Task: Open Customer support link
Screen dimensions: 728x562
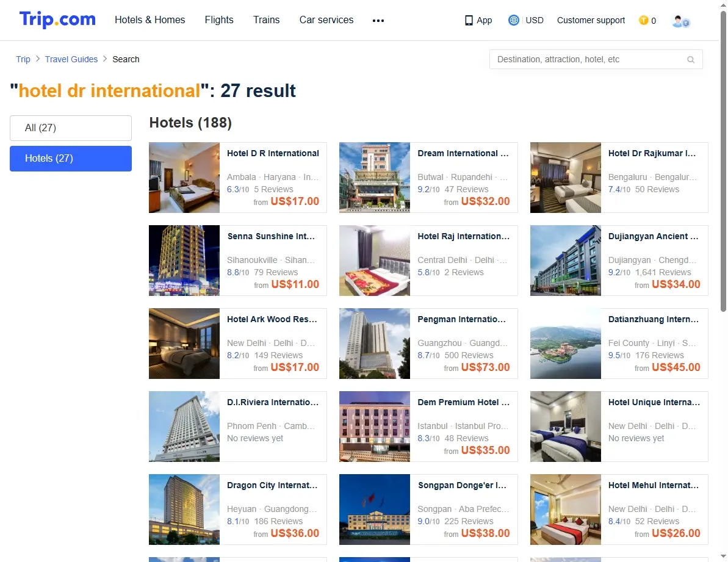Action: pos(591,20)
